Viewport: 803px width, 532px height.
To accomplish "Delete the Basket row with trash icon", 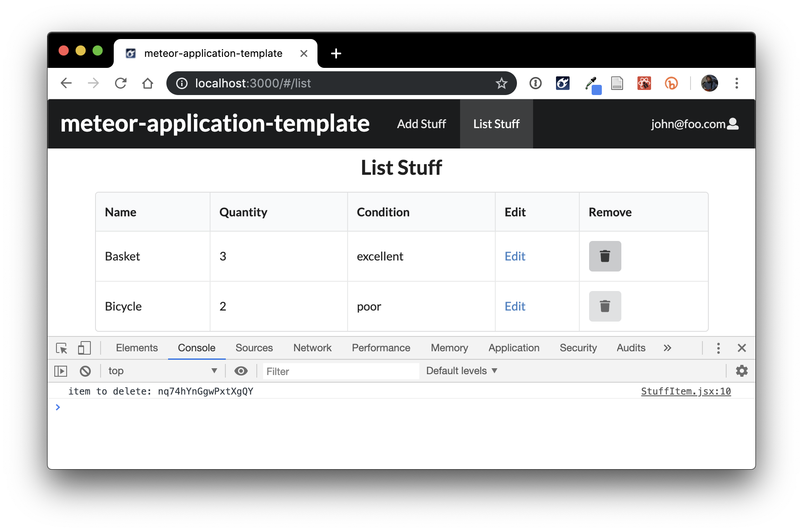I will (604, 256).
